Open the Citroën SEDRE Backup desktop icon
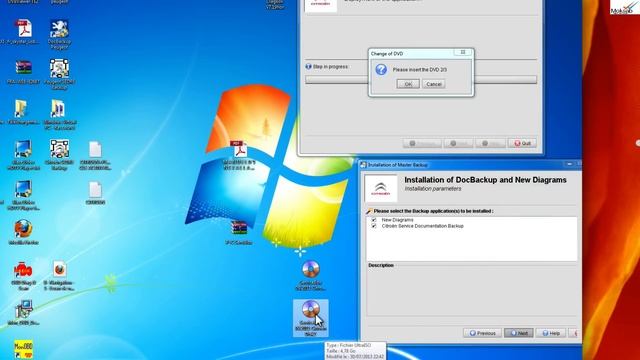 pos(59,154)
